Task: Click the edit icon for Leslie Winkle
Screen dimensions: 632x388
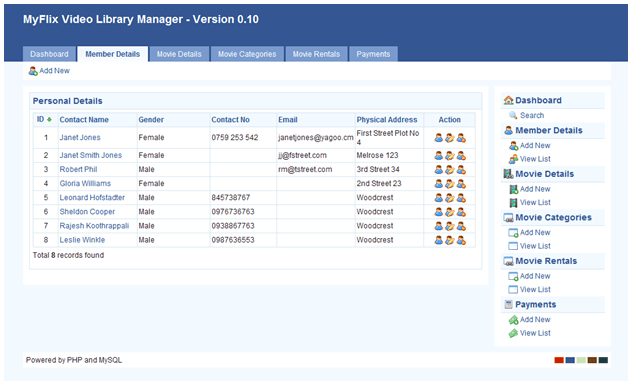Action: pos(450,240)
